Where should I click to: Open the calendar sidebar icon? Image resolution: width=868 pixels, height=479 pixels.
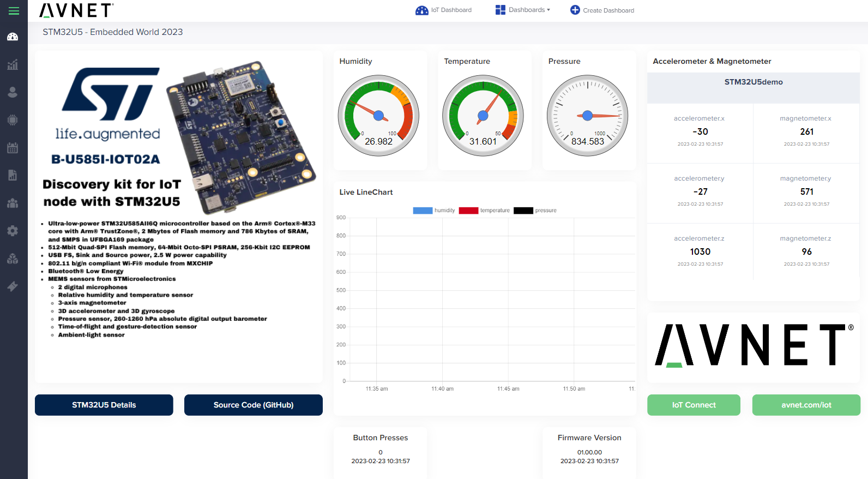point(13,148)
